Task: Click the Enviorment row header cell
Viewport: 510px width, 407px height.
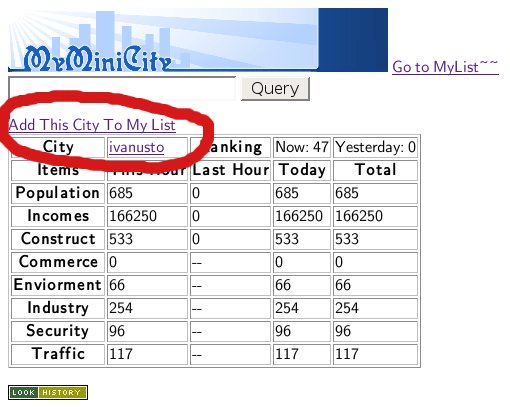Action: (x=58, y=285)
